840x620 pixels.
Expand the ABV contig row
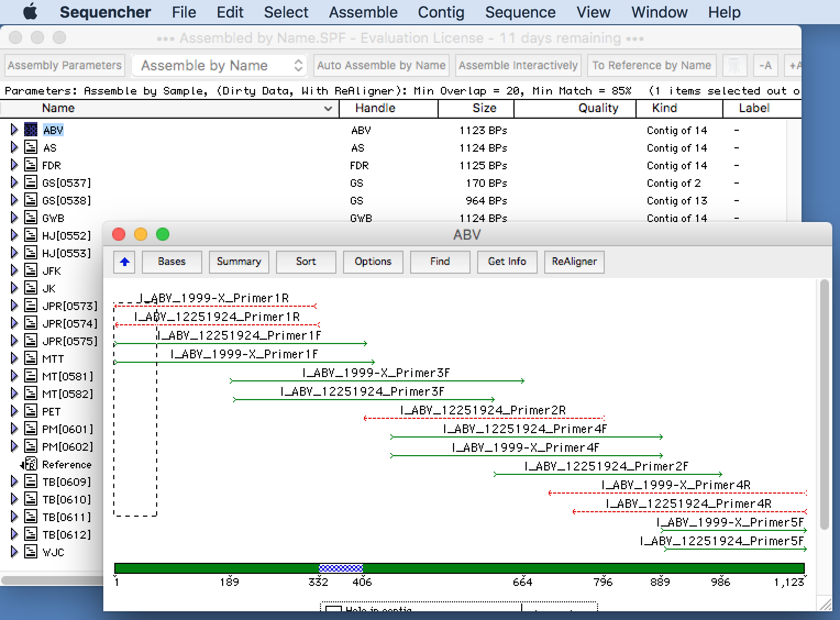[14, 130]
